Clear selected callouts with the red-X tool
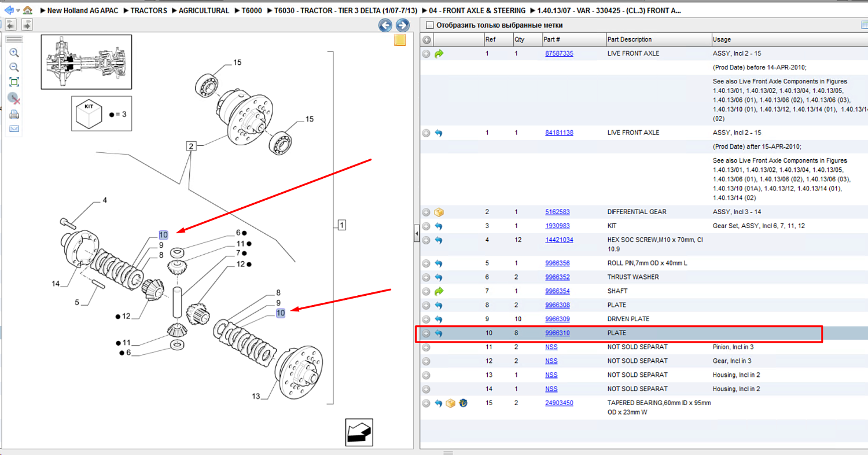Viewport: 868px width, 455px height. (14, 98)
